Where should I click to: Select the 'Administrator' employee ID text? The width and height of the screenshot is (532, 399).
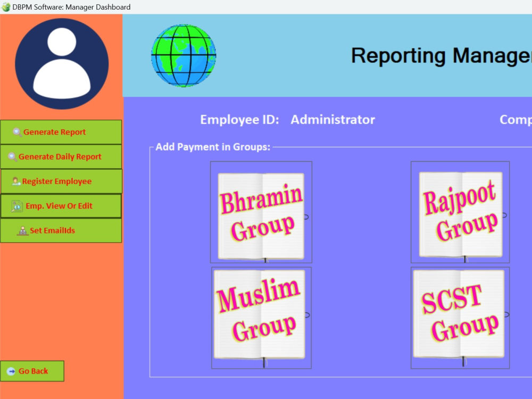coord(333,119)
